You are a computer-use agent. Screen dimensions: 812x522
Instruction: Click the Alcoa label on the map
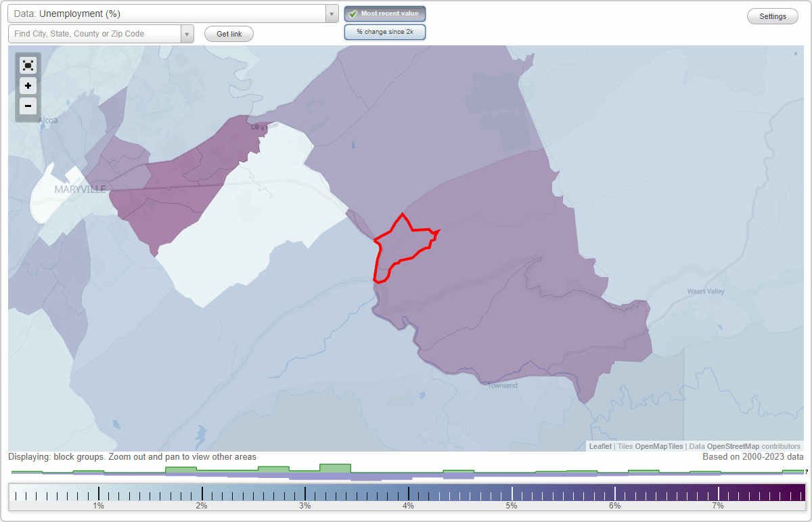(48, 121)
